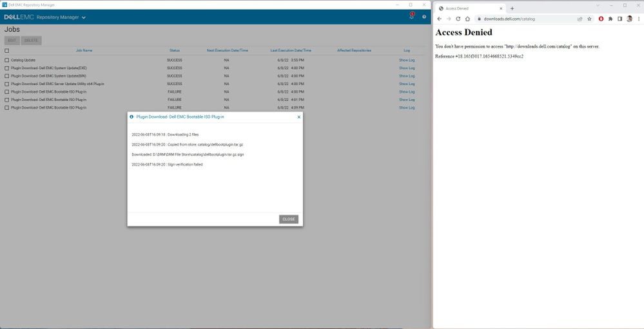Image resolution: width=644 pixels, height=329 pixels.
Task: Go forward in the browser
Action: (x=449, y=19)
